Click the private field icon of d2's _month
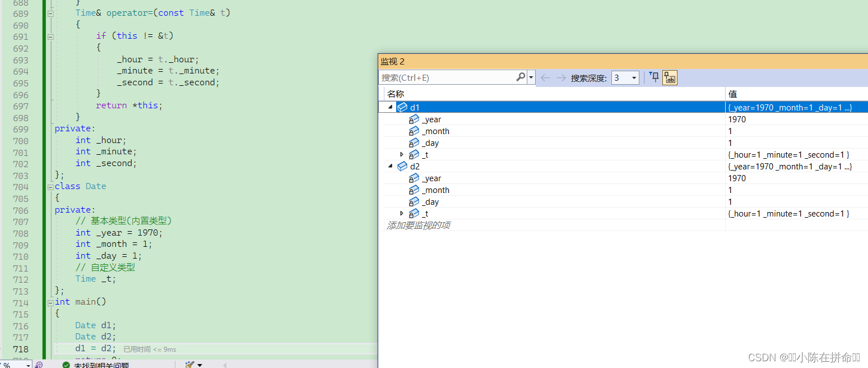The height and width of the screenshot is (368, 868). [x=414, y=190]
